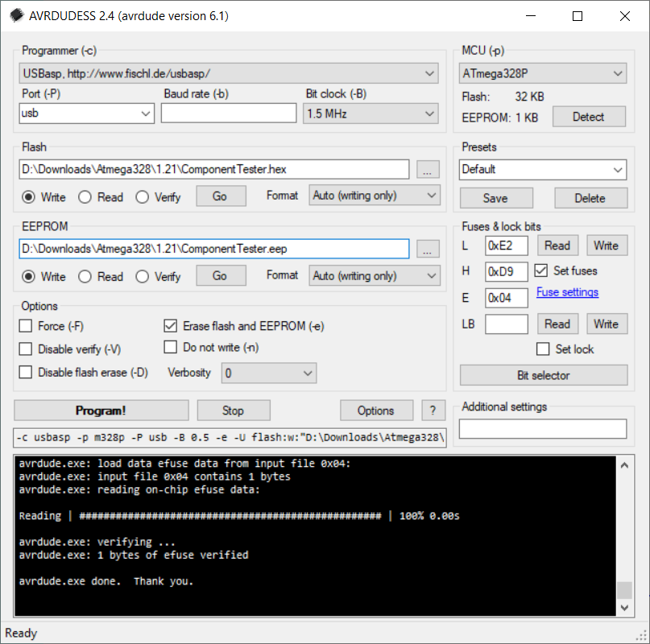The image size is (650, 644).
Task: Click the Detect MCU button
Action: [x=588, y=117]
